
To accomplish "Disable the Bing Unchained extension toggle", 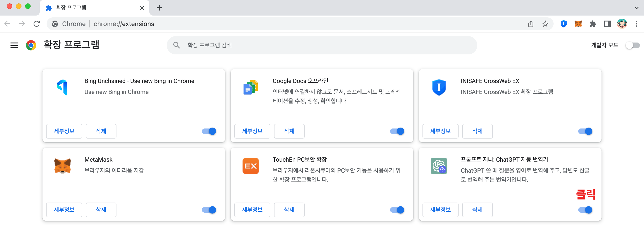I will (209, 131).
